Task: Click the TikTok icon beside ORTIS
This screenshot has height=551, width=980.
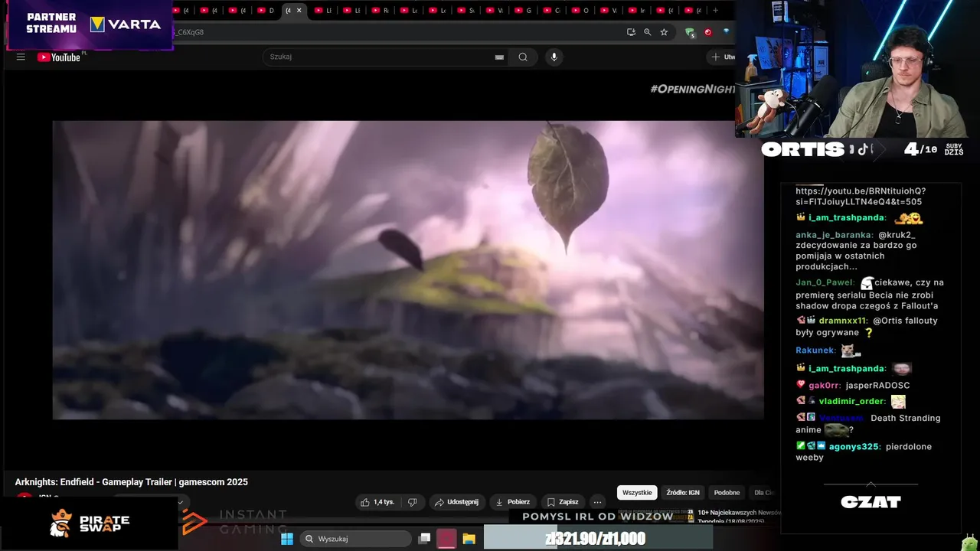Action: [863, 150]
